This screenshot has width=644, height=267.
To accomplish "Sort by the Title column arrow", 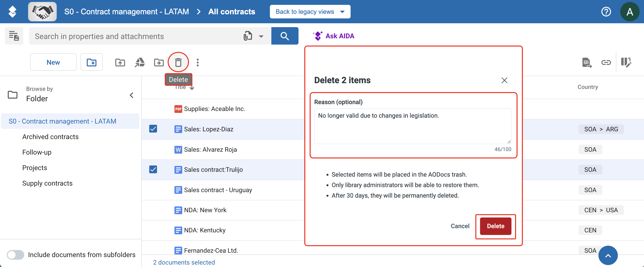I will point(192,87).
